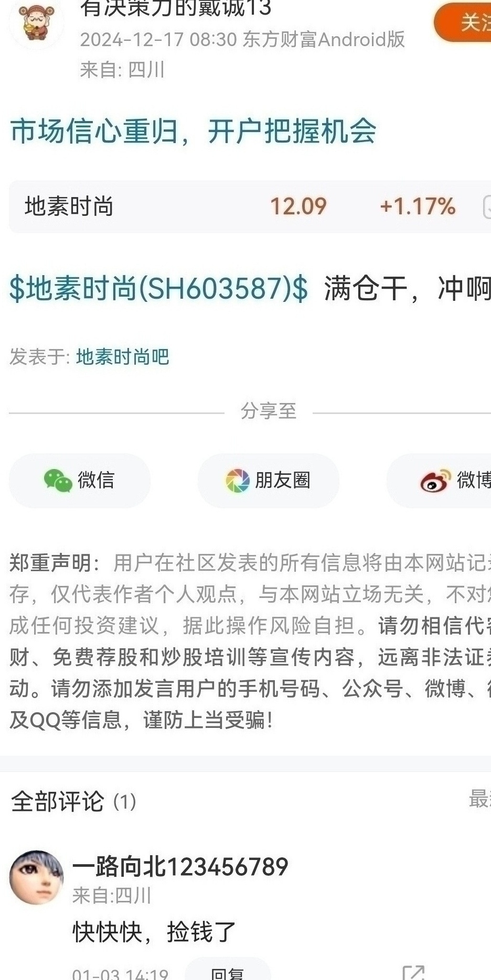Open username 一路向北123456789 profile
The height and width of the screenshot is (980, 491).
tap(180, 866)
